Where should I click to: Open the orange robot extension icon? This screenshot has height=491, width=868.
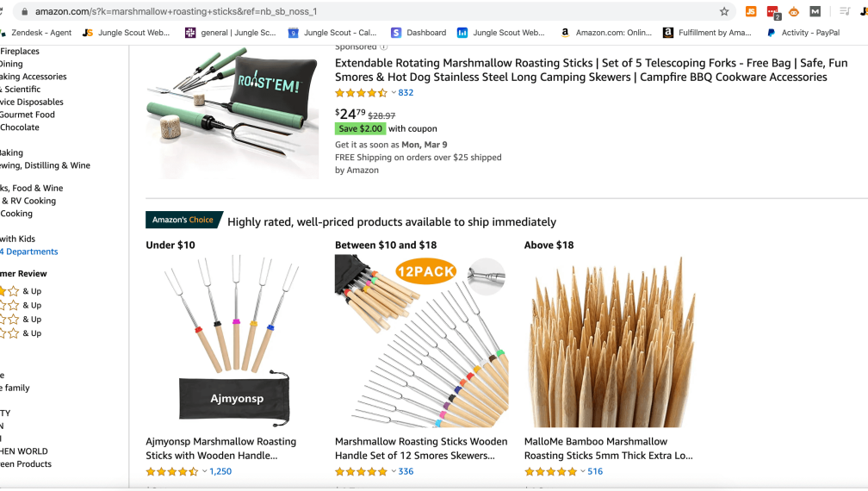(x=794, y=11)
